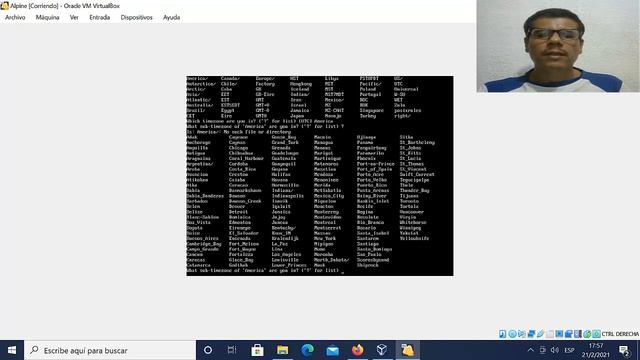Open the Entrada menu
The image size is (640, 360).
pyautogui.click(x=100, y=17)
